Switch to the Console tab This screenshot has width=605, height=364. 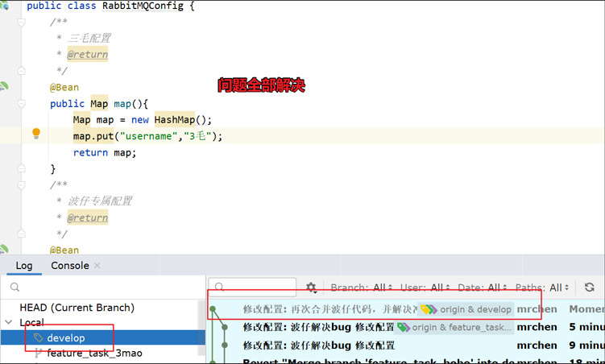(x=70, y=265)
